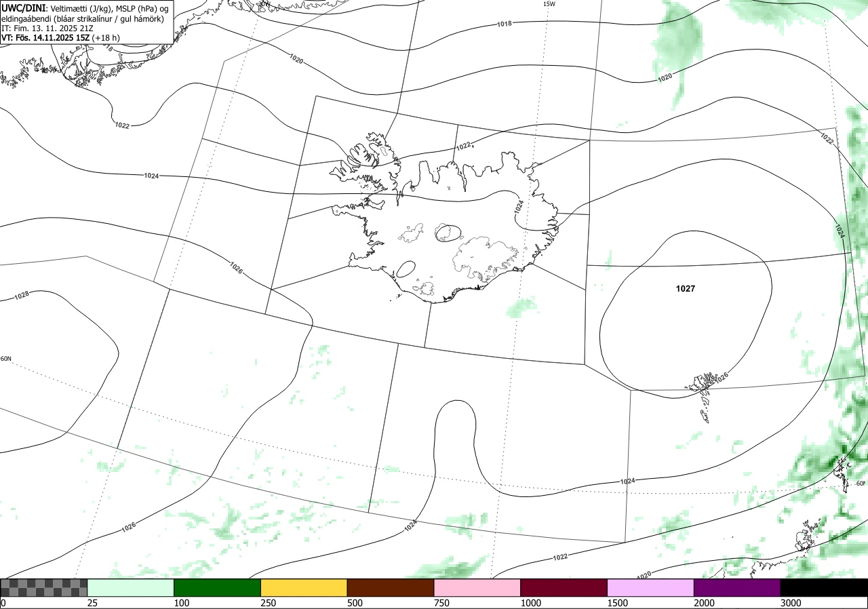The height and width of the screenshot is (609, 868).
Task: Click the grey checkered 0–25 legend swatch
Action: point(44,587)
